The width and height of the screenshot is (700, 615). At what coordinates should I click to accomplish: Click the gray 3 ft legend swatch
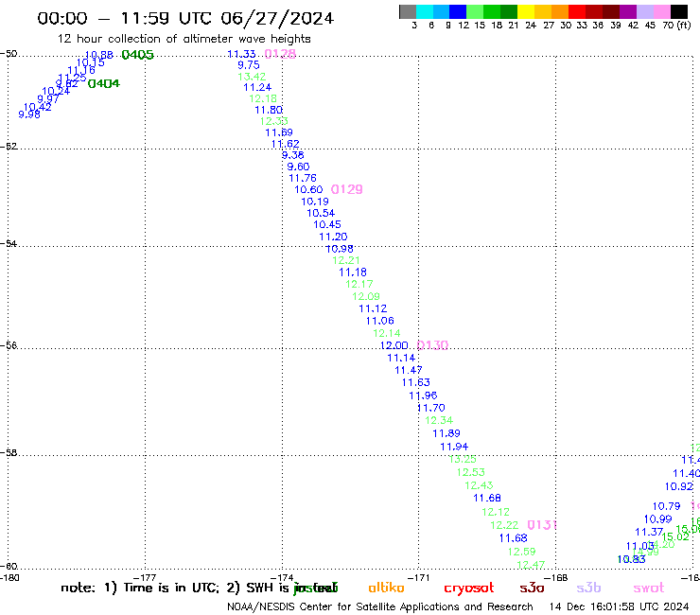pos(408,11)
